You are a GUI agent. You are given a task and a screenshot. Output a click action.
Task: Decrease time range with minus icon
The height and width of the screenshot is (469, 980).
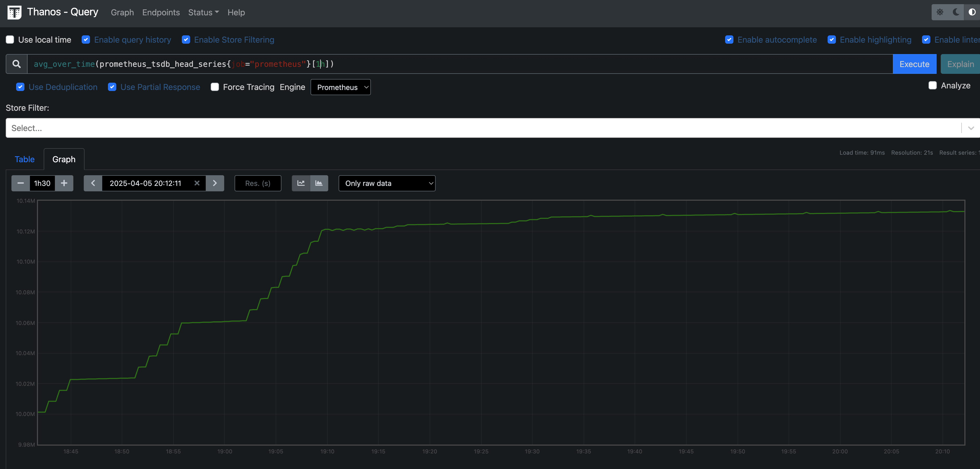21,183
